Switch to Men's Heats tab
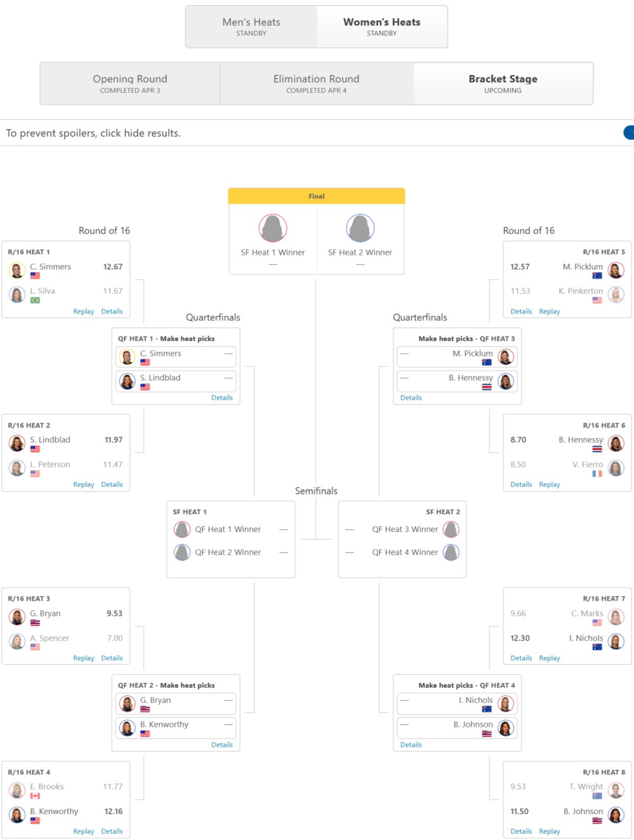 click(251, 27)
